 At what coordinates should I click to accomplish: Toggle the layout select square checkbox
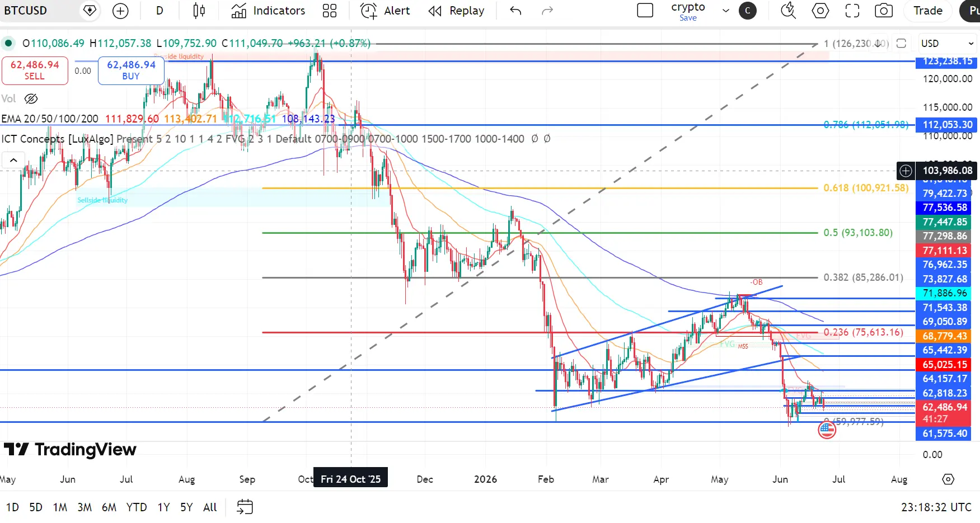click(x=645, y=11)
